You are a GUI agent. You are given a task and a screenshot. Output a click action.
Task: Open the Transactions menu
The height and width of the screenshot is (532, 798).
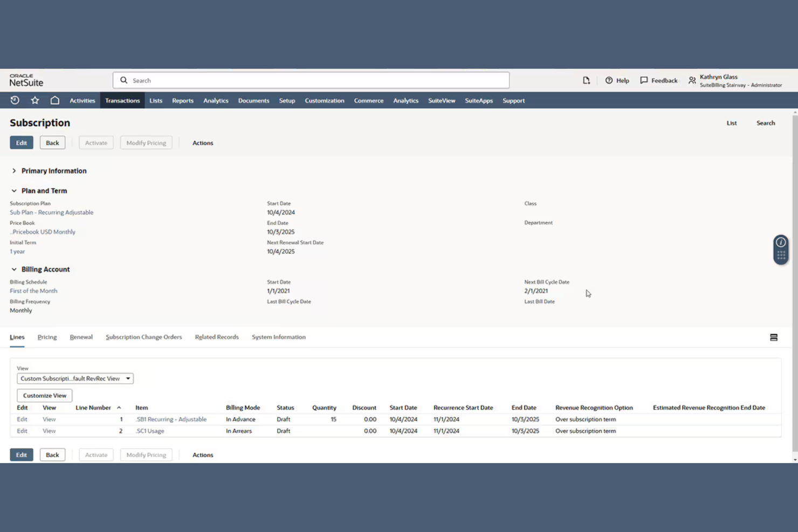(x=122, y=100)
